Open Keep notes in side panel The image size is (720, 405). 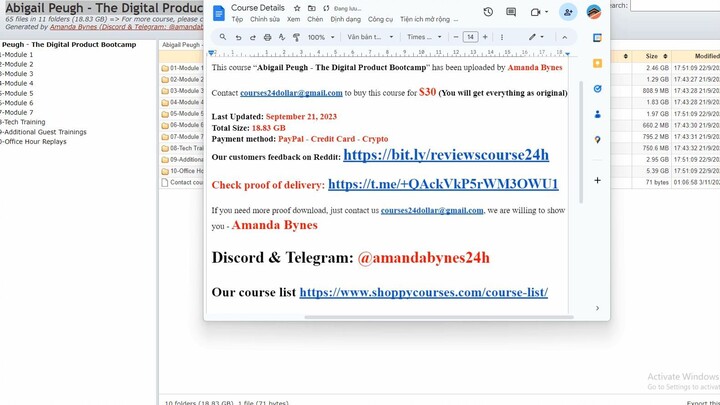[597, 63]
